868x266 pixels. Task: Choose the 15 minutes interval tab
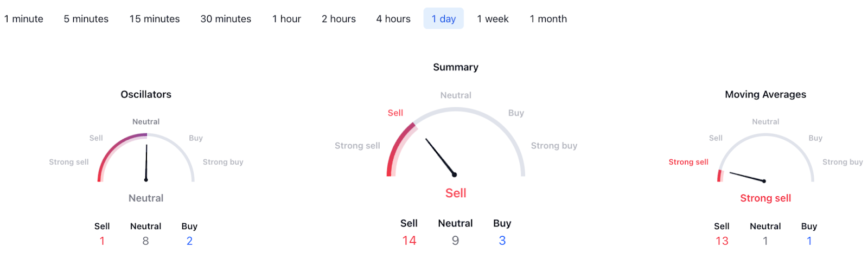(x=155, y=19)
